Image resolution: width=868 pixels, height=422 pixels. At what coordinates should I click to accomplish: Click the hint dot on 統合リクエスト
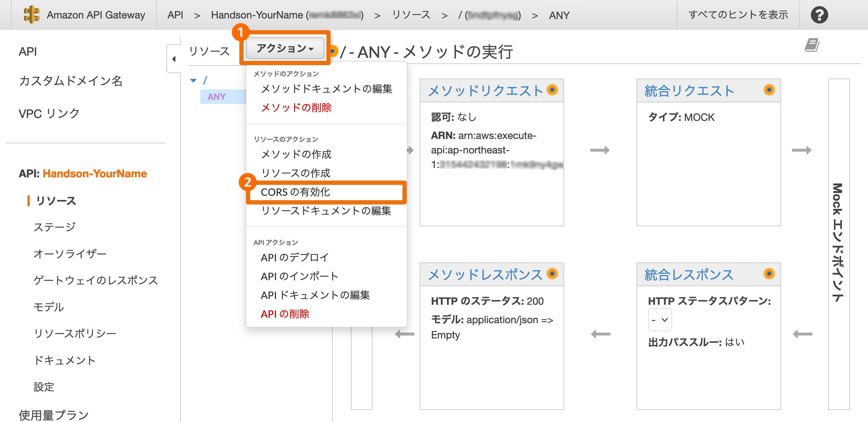tap(769, 90)
